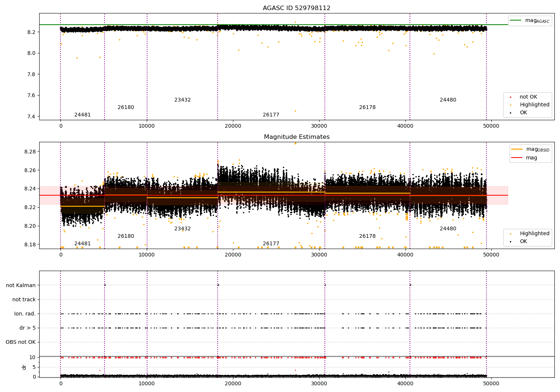The height and width of the screenshot is (392, 560).
Task: Select 'not OK' legend entry in top plot
Action: point(528,97)
